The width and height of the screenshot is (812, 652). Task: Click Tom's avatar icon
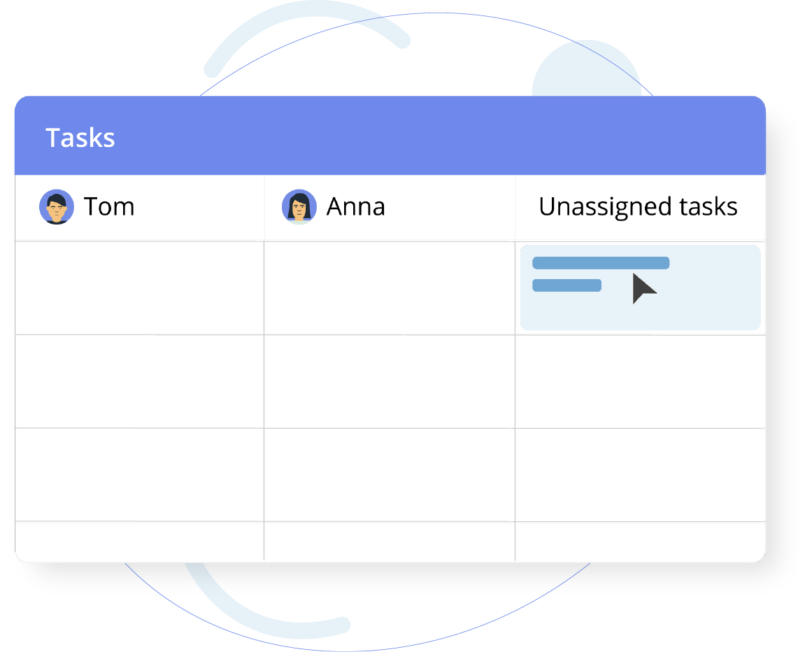(x=57, y=207)
